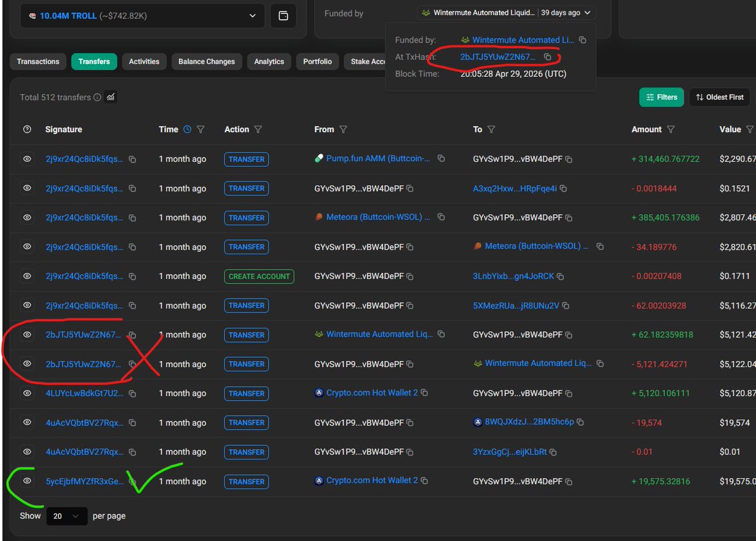Copy the 3LnbYixb...gn4JoRCK address
756x541 pixels.
[x=560, y=276]
